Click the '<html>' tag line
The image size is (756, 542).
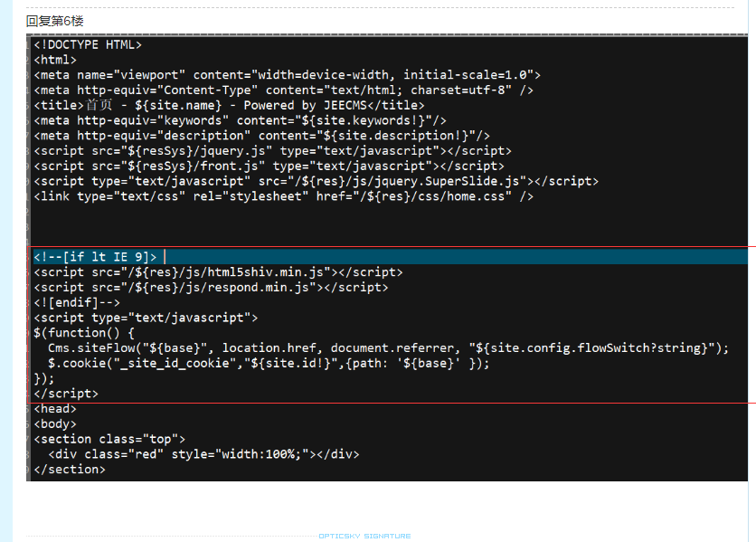click(x=55, y=60)
